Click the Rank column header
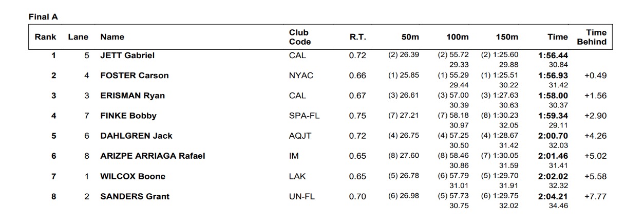The width and height of the screenshot is (644, 223). pyautogui.click(x=45, y=37)
